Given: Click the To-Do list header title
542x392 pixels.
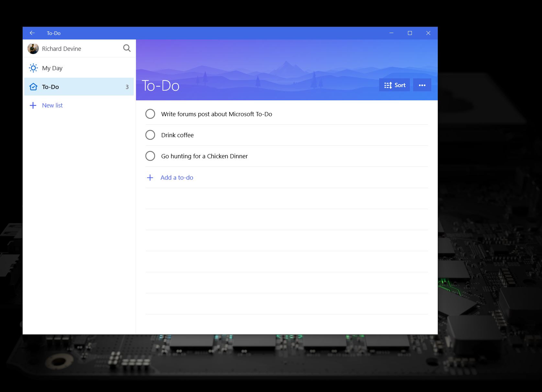Looking at the screenshot, I should [x=161, y=86].
